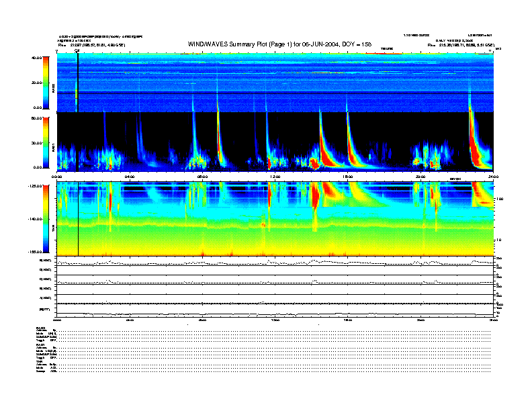Click the top line plot strip below TNR panel
Screen dimensions: 532x411
pos(275,261)
